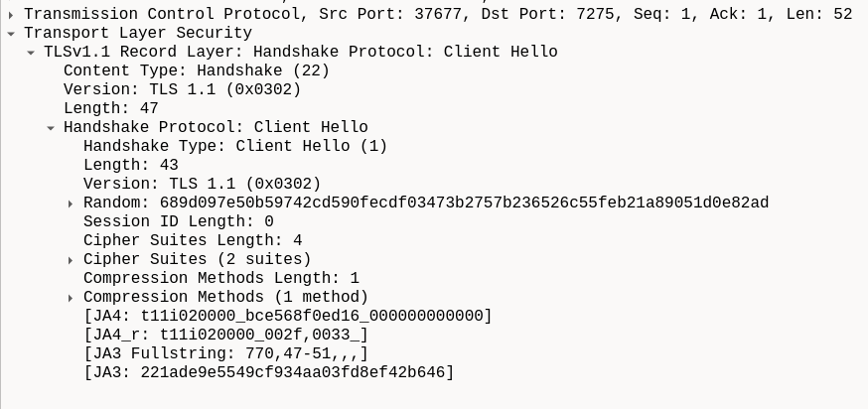The image size is (868, 409).
Task: Expand the Compression Methods (1 method) node
Action: [x=71, y=298]
